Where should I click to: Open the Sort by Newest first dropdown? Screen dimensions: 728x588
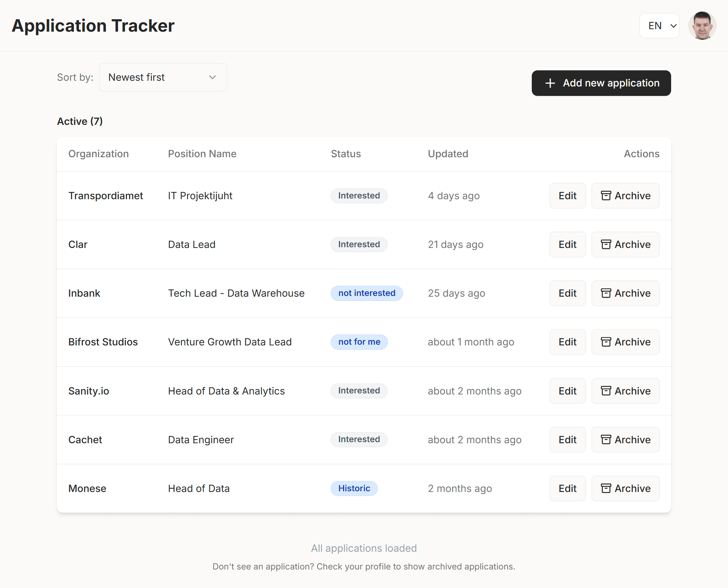[x=162, y=77]
